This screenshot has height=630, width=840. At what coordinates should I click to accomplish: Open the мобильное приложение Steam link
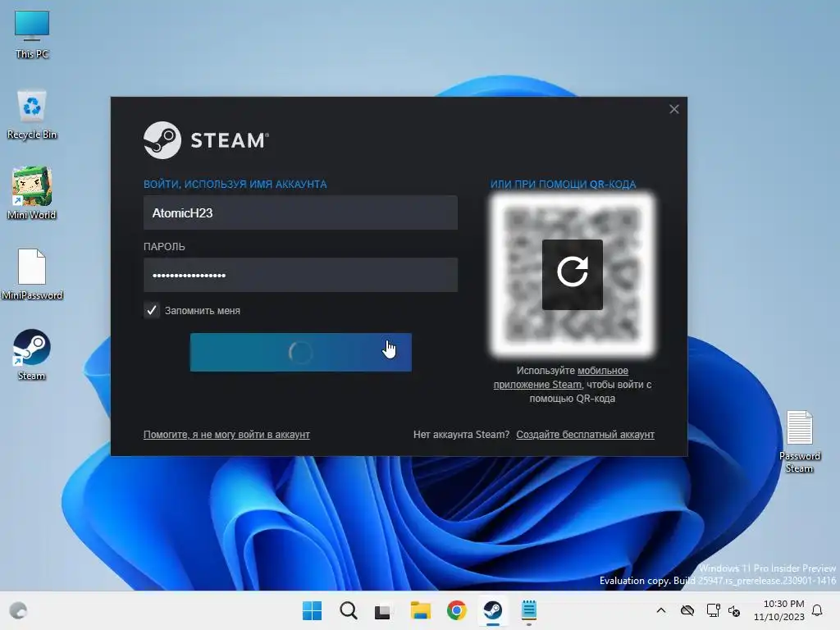(561, 377)
